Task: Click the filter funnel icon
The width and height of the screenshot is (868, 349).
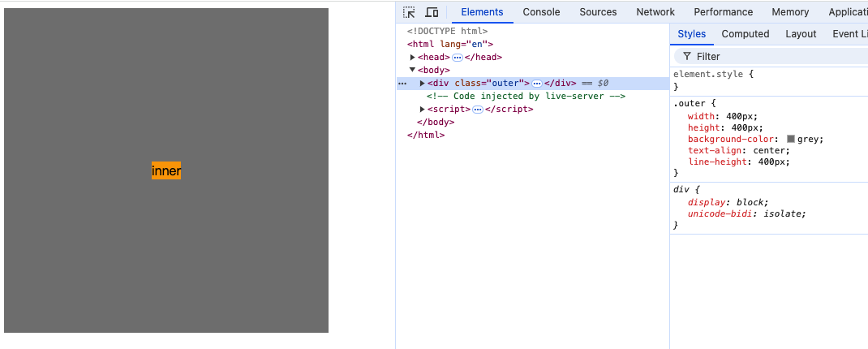Action: click(687, 57)
